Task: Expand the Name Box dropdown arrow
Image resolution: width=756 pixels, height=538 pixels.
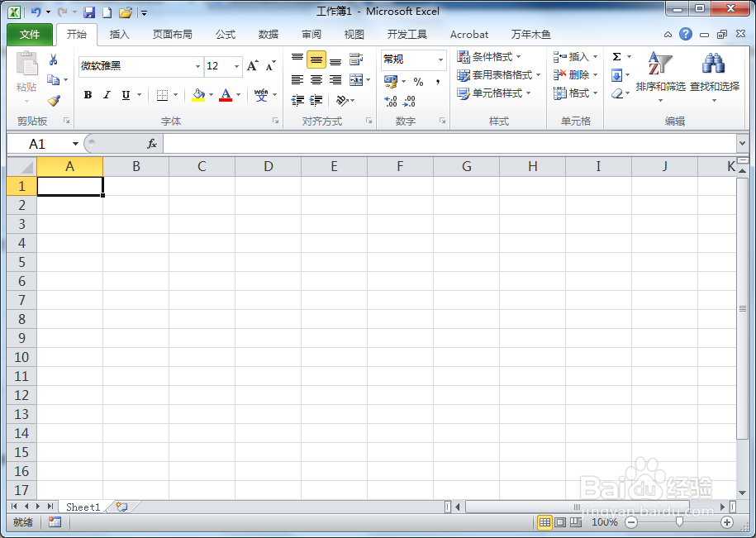Action: pyautogui.click(x=75, y=144)
